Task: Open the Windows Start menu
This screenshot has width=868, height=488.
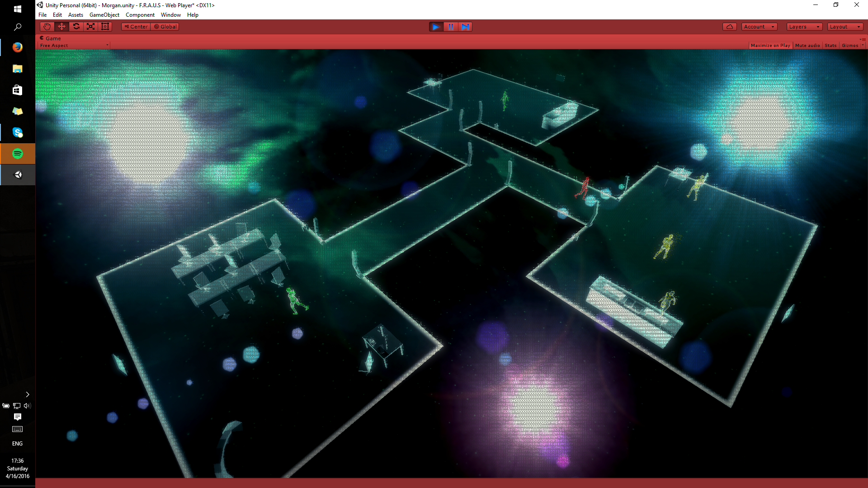Action: click(x=18, y=9)
